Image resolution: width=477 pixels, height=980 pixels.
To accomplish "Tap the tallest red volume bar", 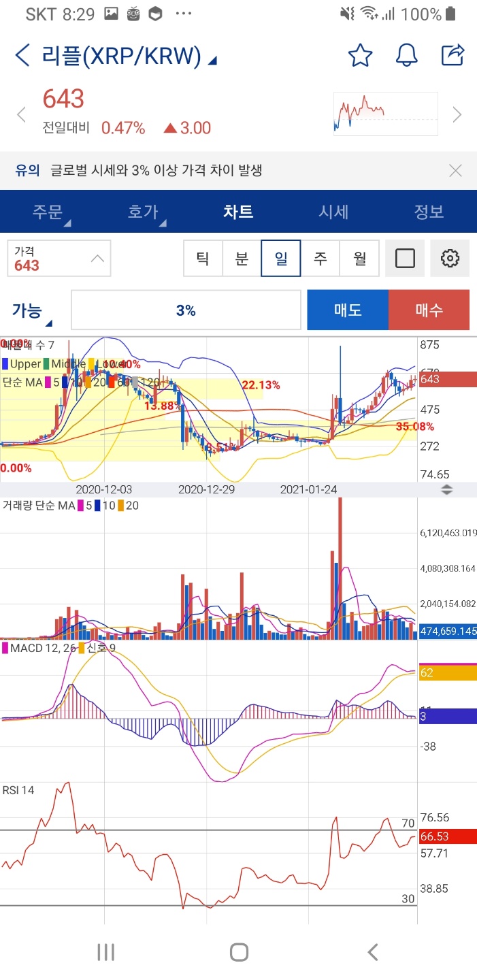I will point(340,568).
